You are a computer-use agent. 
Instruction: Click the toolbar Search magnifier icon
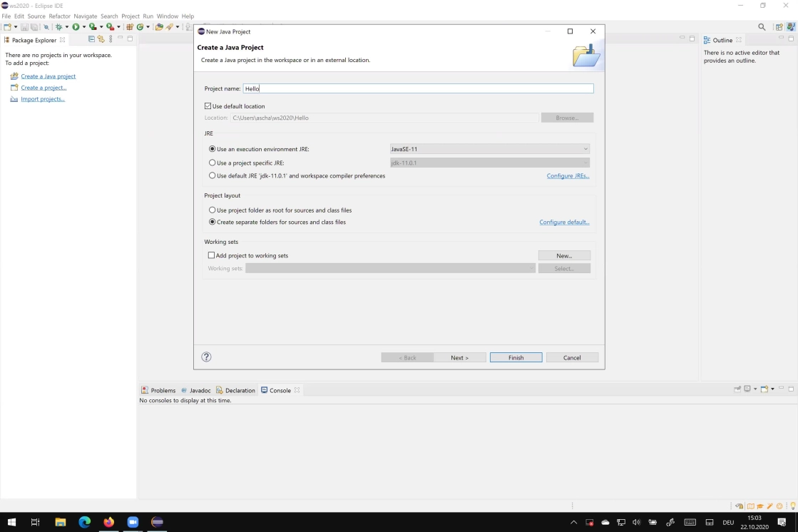pos(762,27)
